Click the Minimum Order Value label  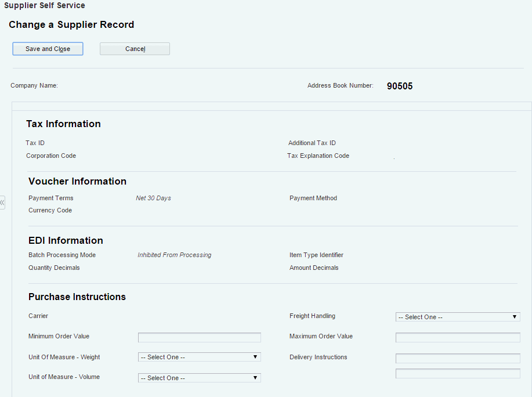59,336
